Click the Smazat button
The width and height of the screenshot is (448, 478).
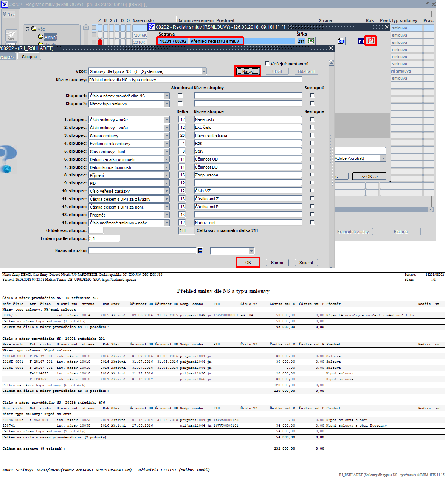[306, 263]
